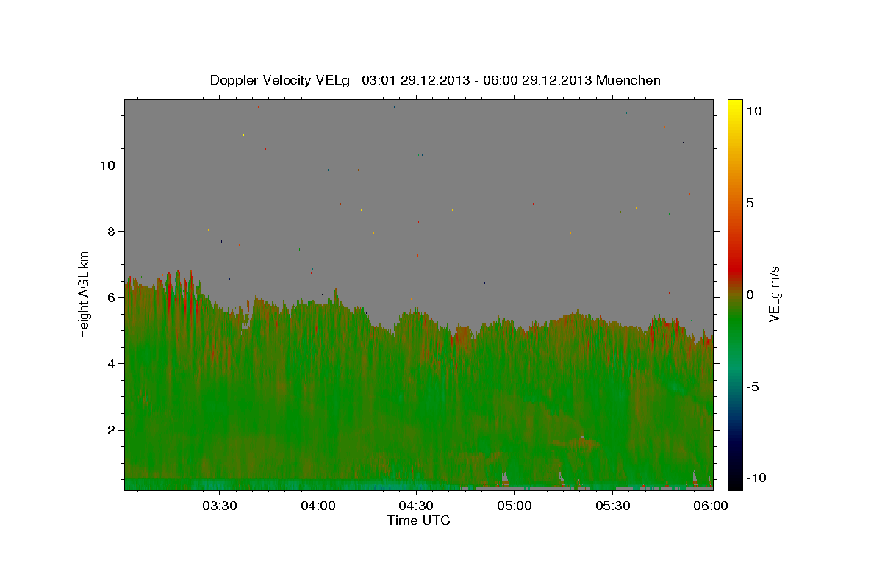Image resolution: width=882 pixels, height=588 pixels.
Task: Click the height axis label 2
Action: pos(110,429)
